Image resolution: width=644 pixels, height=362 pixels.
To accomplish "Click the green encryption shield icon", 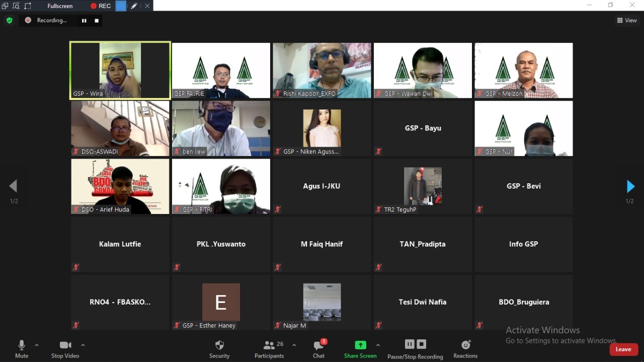I will [9, 20].
